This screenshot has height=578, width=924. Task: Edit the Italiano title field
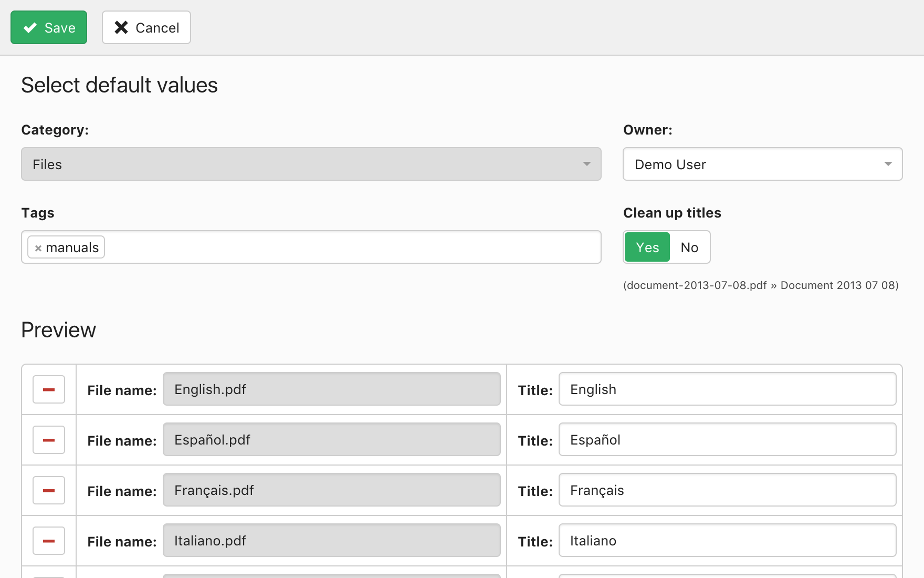point(727,541)
